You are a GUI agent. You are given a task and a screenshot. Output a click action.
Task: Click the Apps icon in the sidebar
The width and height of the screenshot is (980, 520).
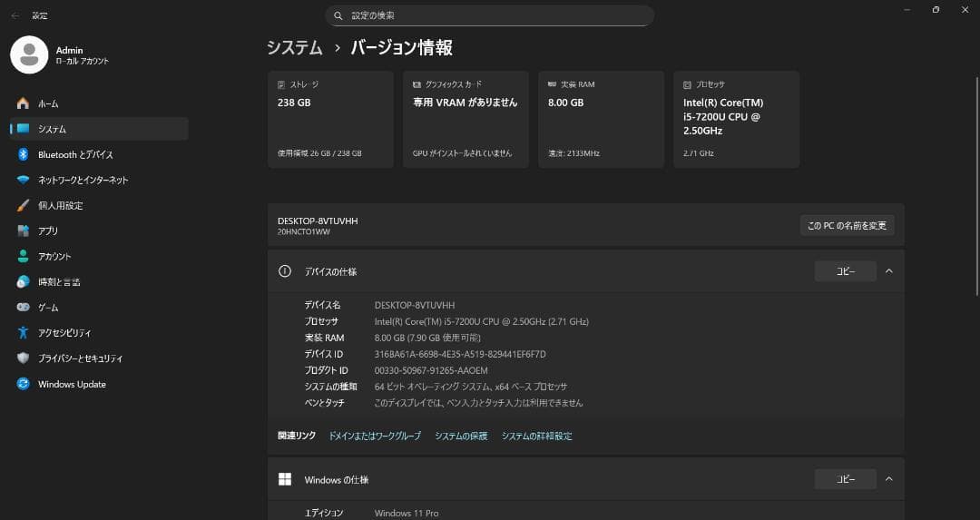pyautogui.click(x=23, y=231)
